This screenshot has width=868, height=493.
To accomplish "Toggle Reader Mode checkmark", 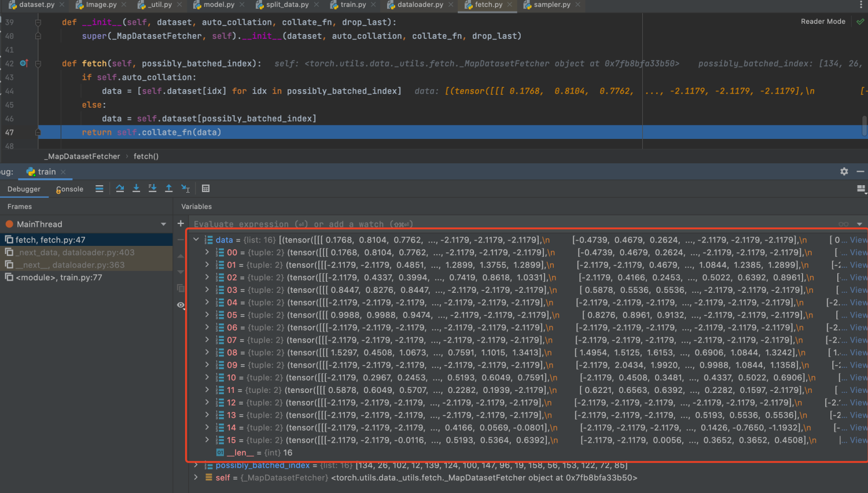I will coord(860,21).
